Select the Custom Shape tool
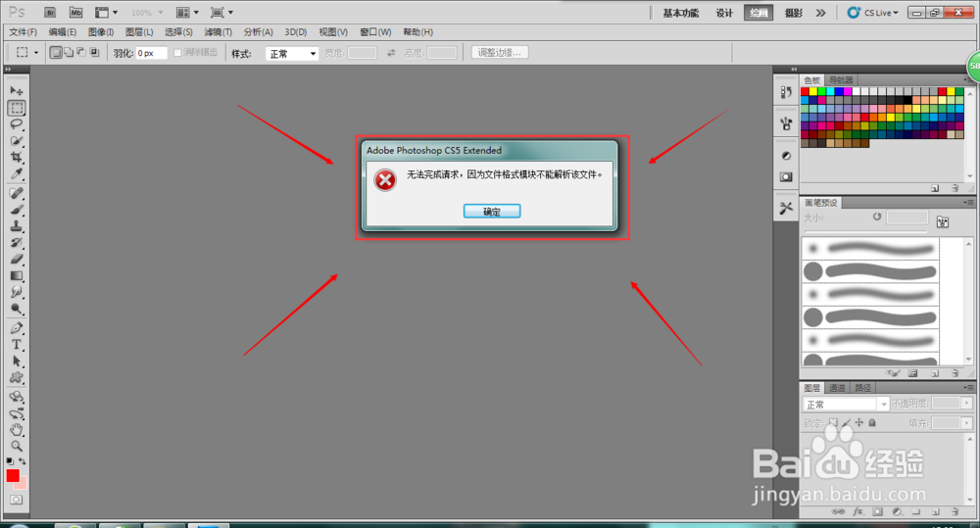The image size is (980, 528). click(x=17, y=377)
